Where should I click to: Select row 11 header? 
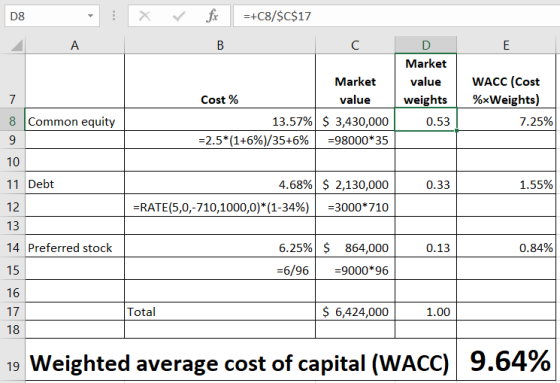(x=13, y=183)
